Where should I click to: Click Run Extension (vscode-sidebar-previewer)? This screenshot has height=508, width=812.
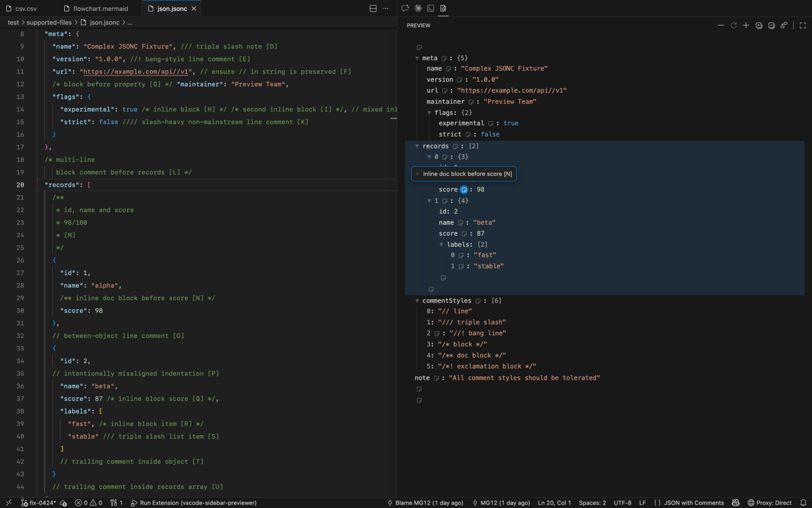click(x=193, y=503)
